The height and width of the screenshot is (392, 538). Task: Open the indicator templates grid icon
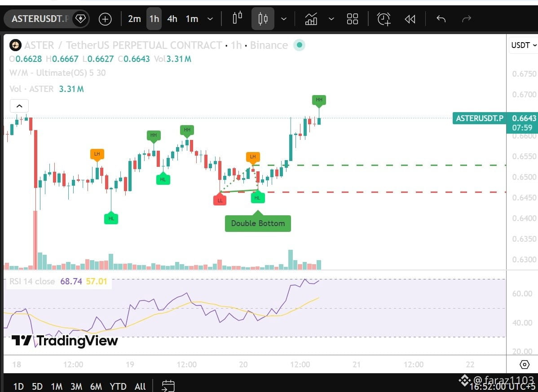353,19
